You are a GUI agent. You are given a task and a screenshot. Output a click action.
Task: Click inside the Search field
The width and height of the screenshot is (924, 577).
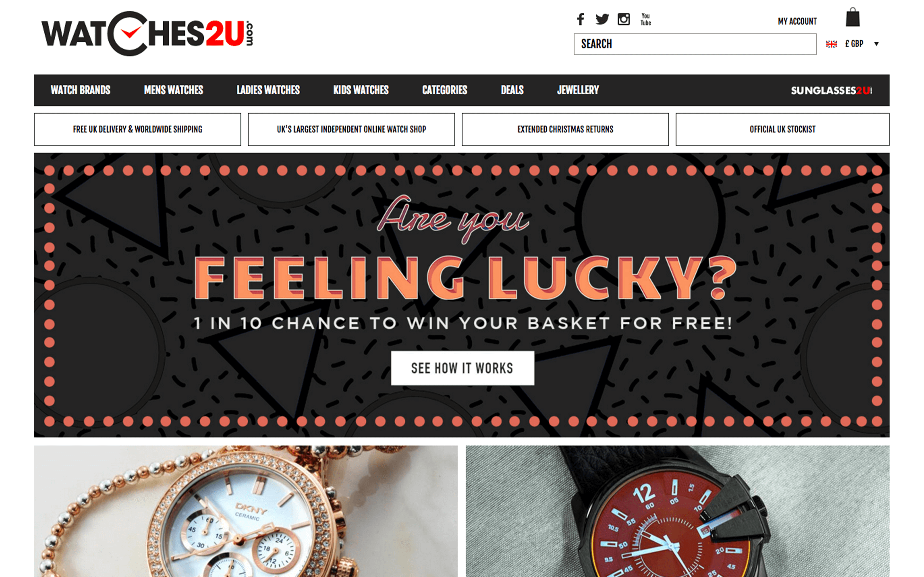(695, 44)
